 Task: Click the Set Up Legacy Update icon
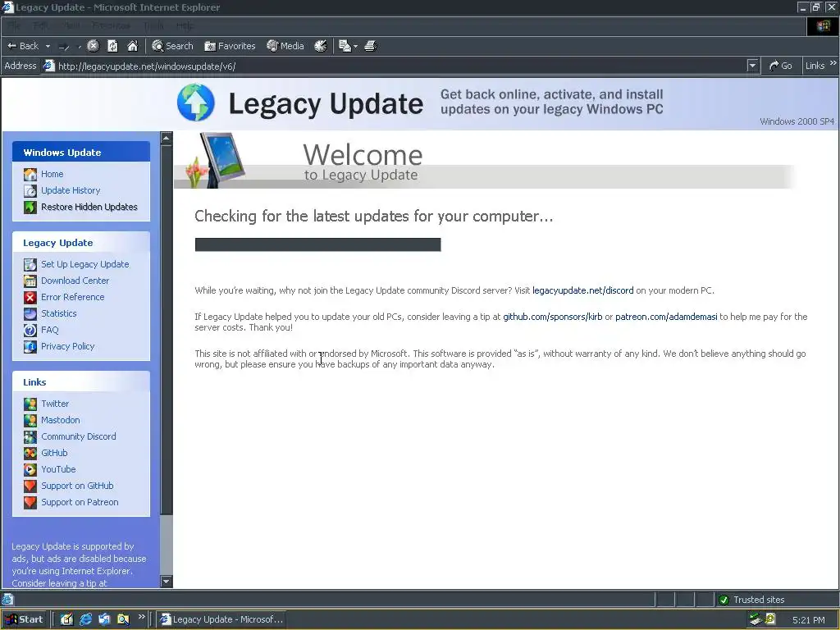[30, 265]
